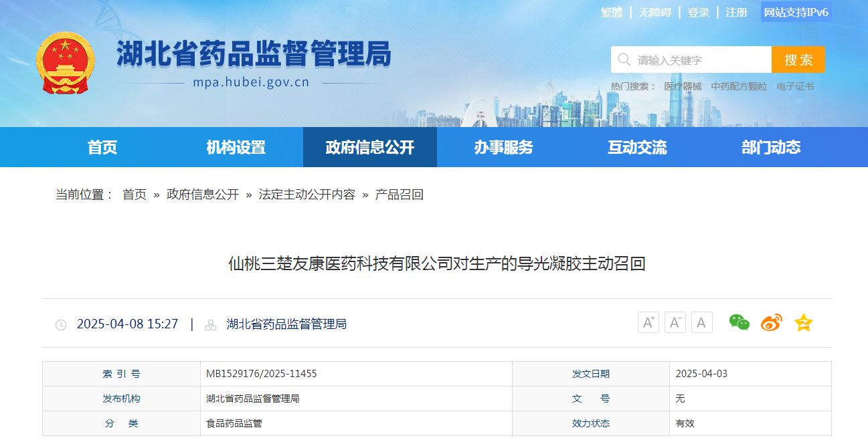Click the yellow star favorite icon
The height and width of the screenshot is (448, 868).
point(803,323)
